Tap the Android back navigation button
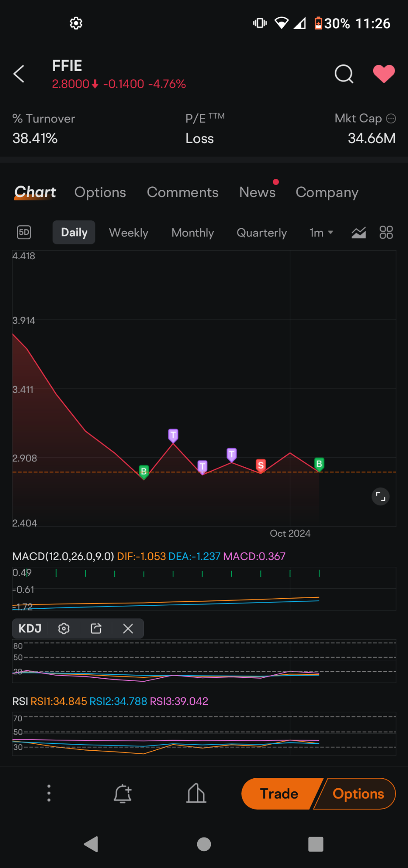 click(91, 844)
